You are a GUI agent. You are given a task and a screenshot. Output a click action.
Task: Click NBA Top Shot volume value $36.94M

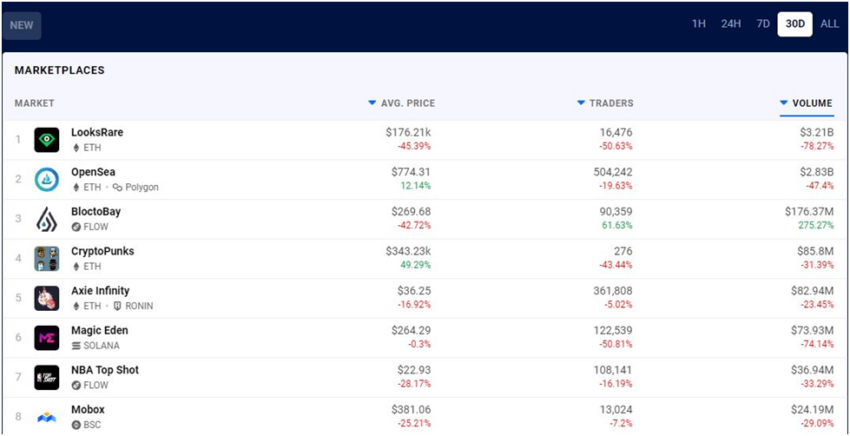812,370
